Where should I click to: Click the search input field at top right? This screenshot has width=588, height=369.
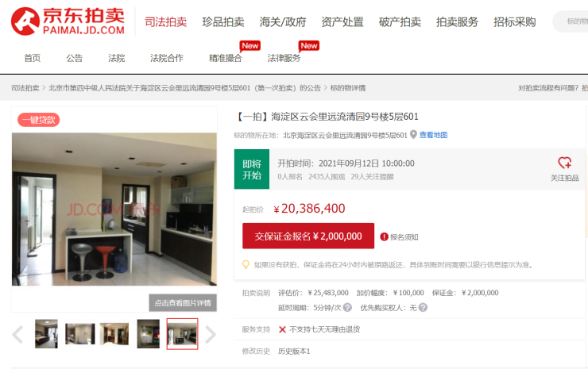571,21
